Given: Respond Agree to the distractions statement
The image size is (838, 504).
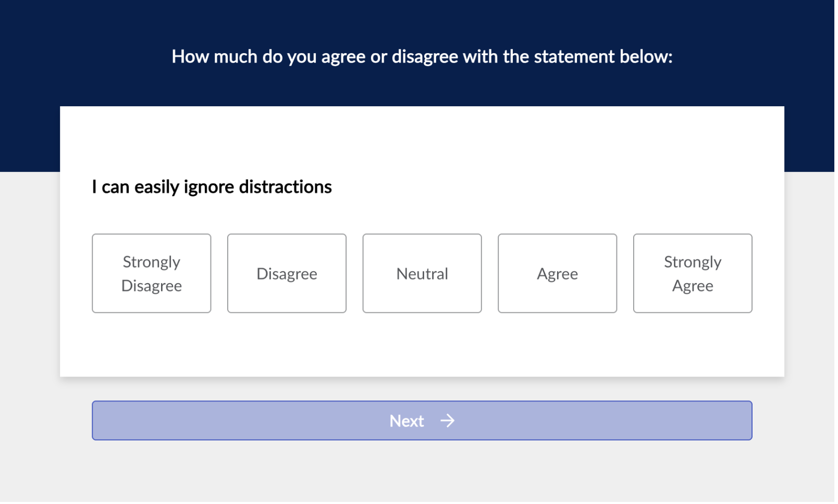Looking at the screenshot, I should pyautogui.click(x=557, y=274).
